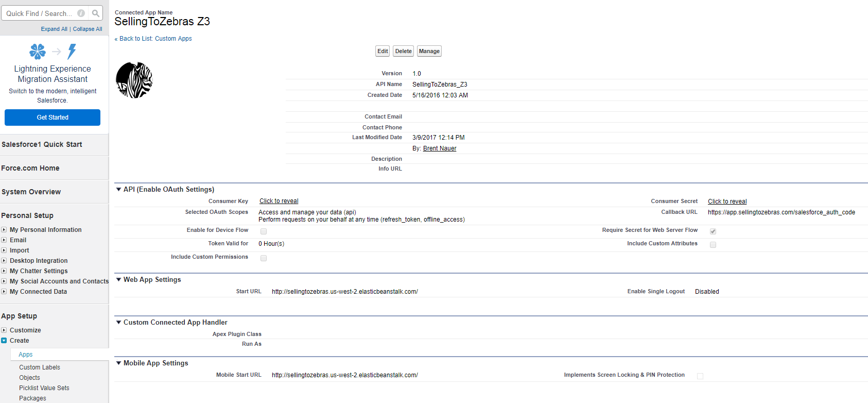Select Apps in Create menu
The width and height of the screenshot is (868, 403).
26,355
